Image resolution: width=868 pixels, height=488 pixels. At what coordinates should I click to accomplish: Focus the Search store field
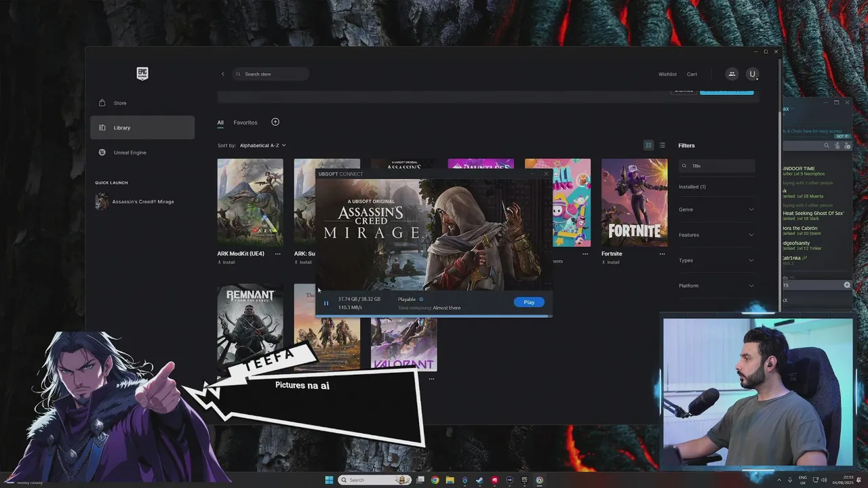271,74
